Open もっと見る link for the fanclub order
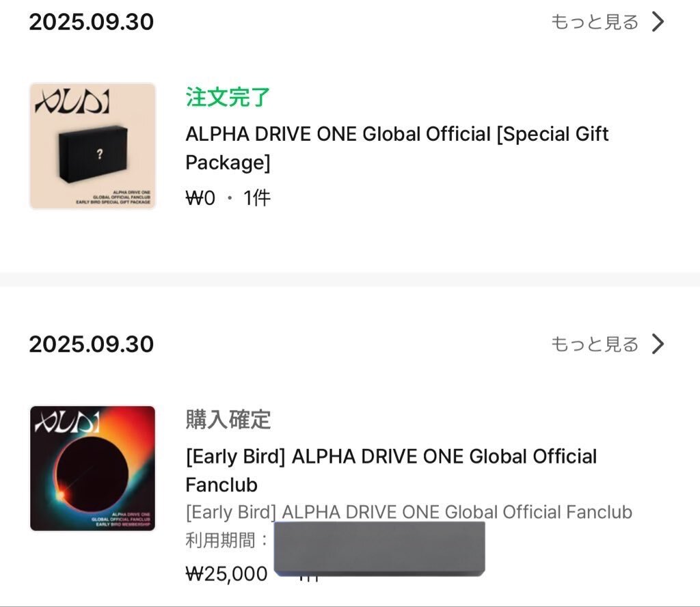The width and height of the screenshot is (700, 607). click(593, 344)
